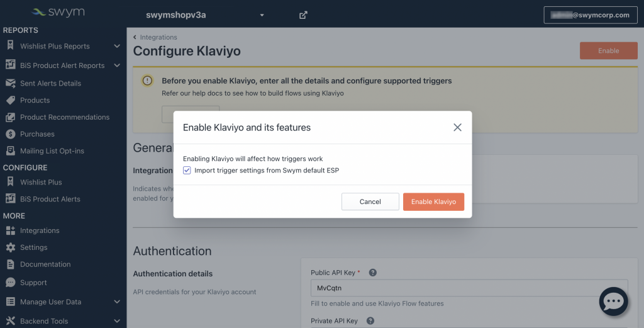Click the Settings gear icon

[10, 247]
